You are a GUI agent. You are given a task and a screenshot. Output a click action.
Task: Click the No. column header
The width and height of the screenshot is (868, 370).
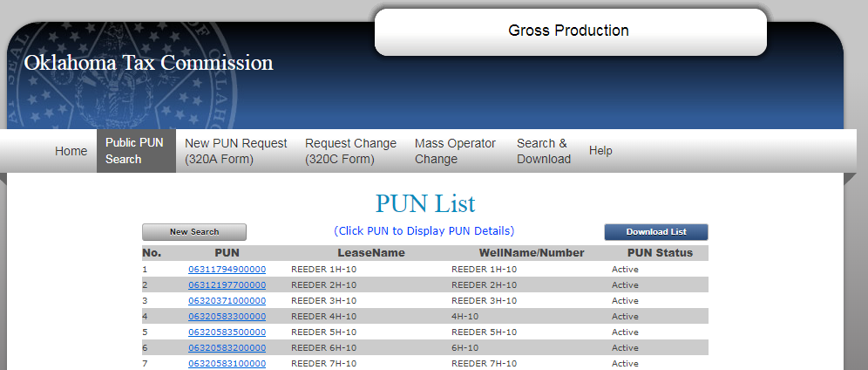152,253
